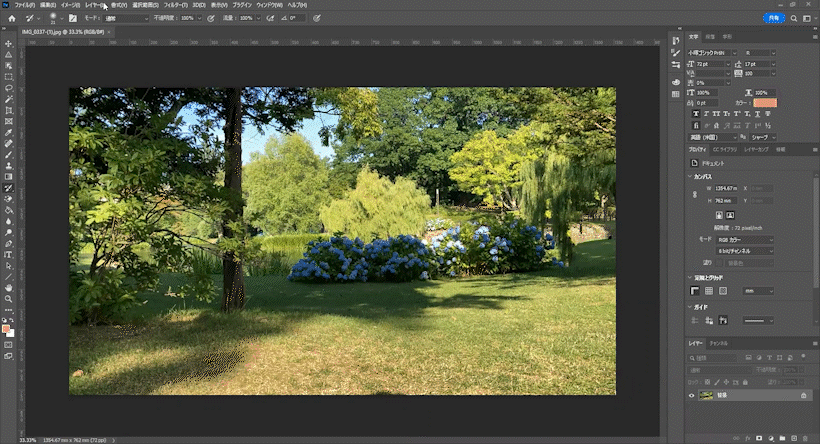Open the blend mode dropdown in options bar

pos(126,18)
